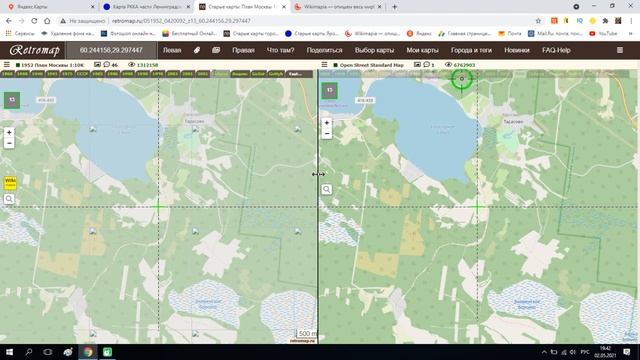Click the split divider handle between maps
Image resolution: width=640 pixels, height=360 pixels.
coord(318,174)
